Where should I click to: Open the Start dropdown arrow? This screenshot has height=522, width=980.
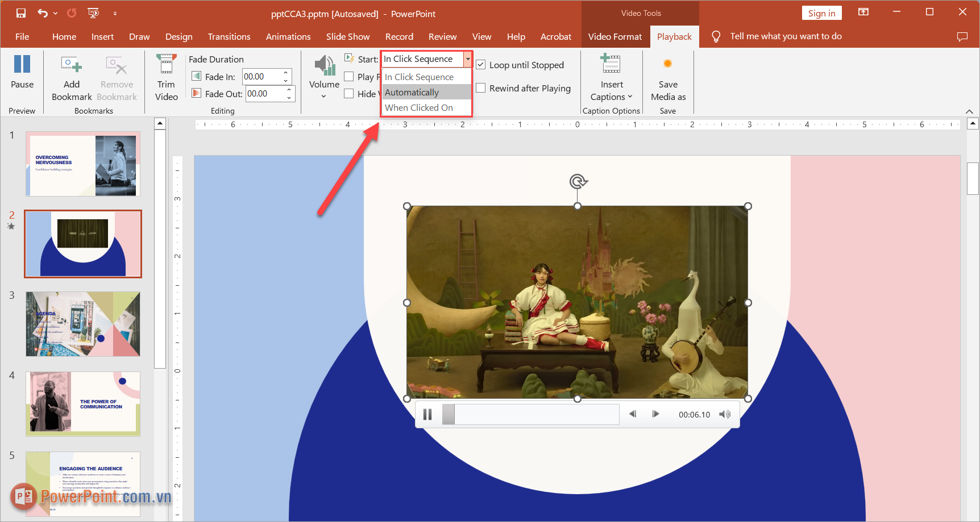tap(467, 59)
